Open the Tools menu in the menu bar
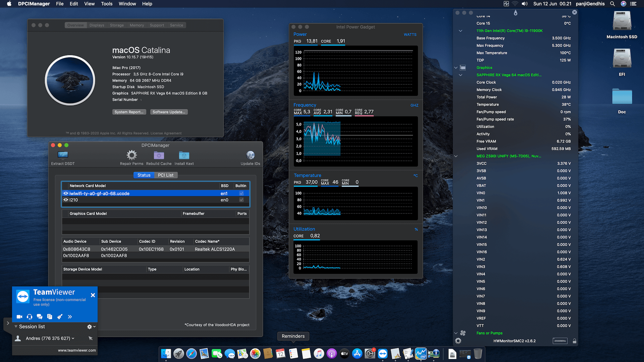This screenshot has height=362, width=644. pyautogui.click(x=106, y=4)
